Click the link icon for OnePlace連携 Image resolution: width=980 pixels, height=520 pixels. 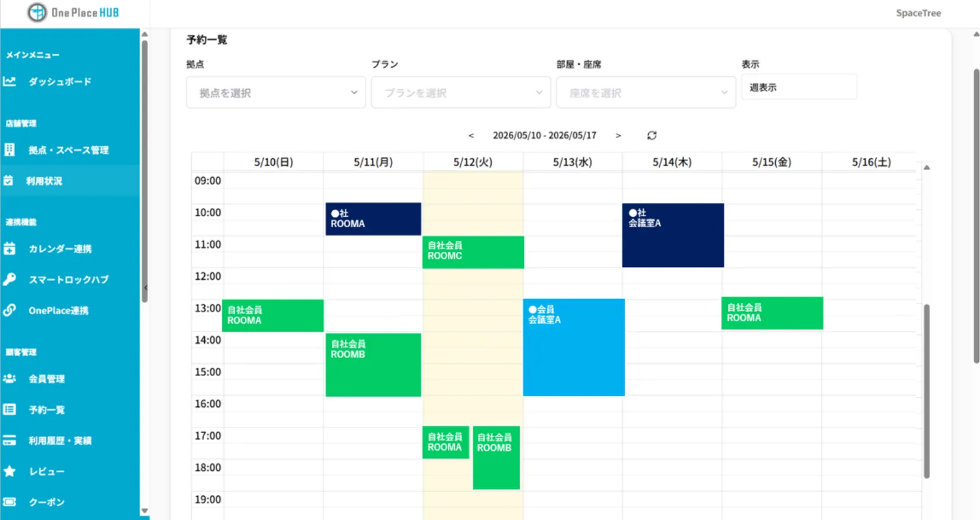click(x=9, y=310)
